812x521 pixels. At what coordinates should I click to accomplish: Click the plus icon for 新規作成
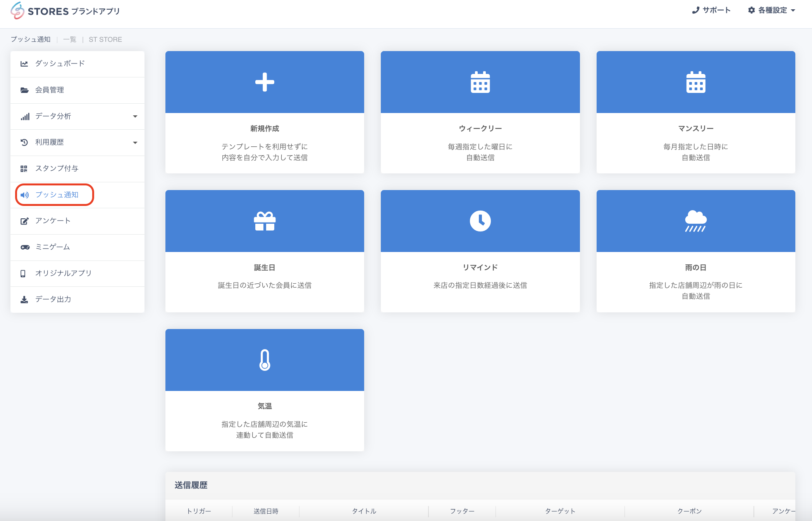click(265, 82)
